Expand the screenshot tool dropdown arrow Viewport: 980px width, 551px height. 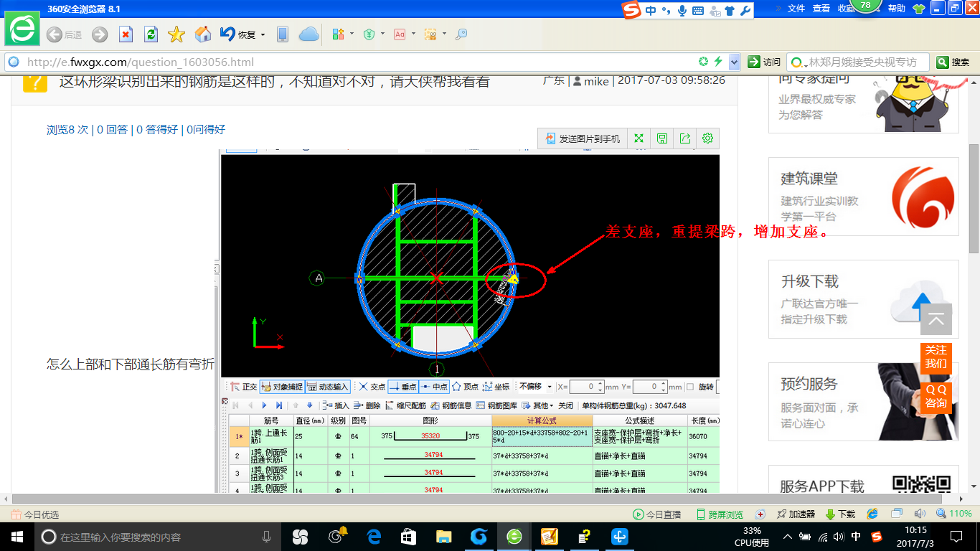tap(444, 34)
